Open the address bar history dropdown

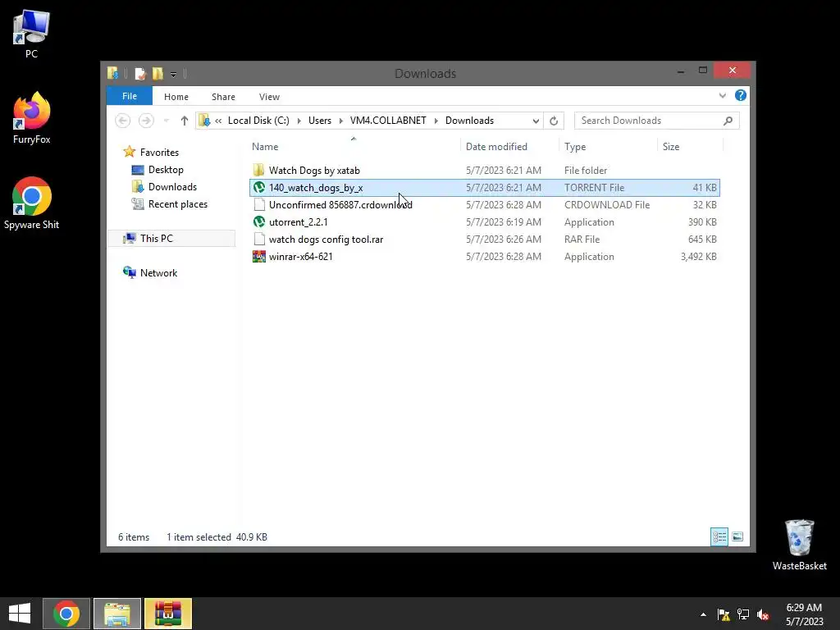pos(535,121)
